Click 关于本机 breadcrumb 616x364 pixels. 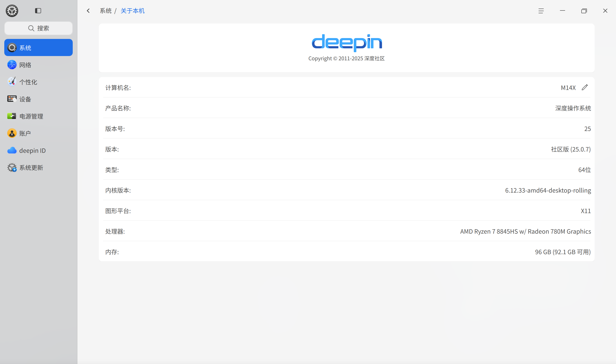[x=132, y=11]
